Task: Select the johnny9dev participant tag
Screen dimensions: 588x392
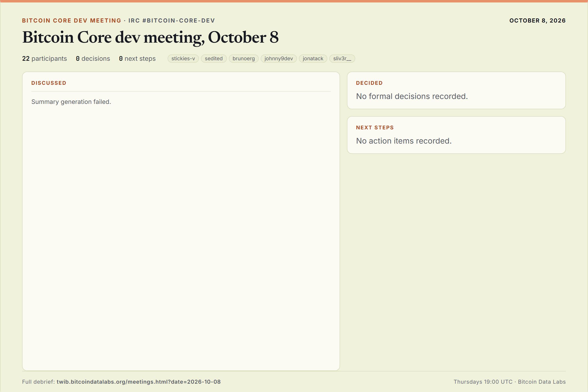Action: point(279,59)
